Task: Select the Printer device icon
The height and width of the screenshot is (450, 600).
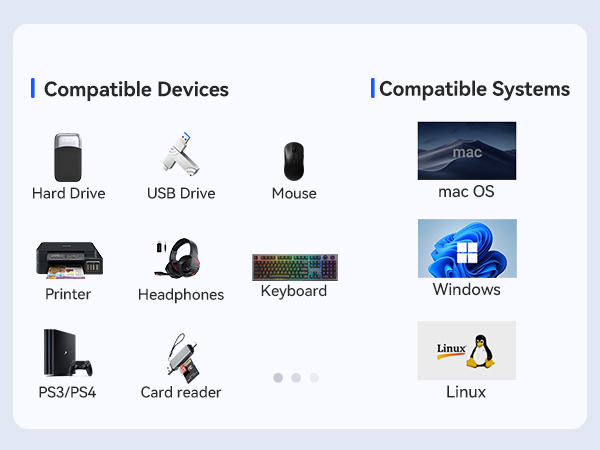Action: pos(69,260)
